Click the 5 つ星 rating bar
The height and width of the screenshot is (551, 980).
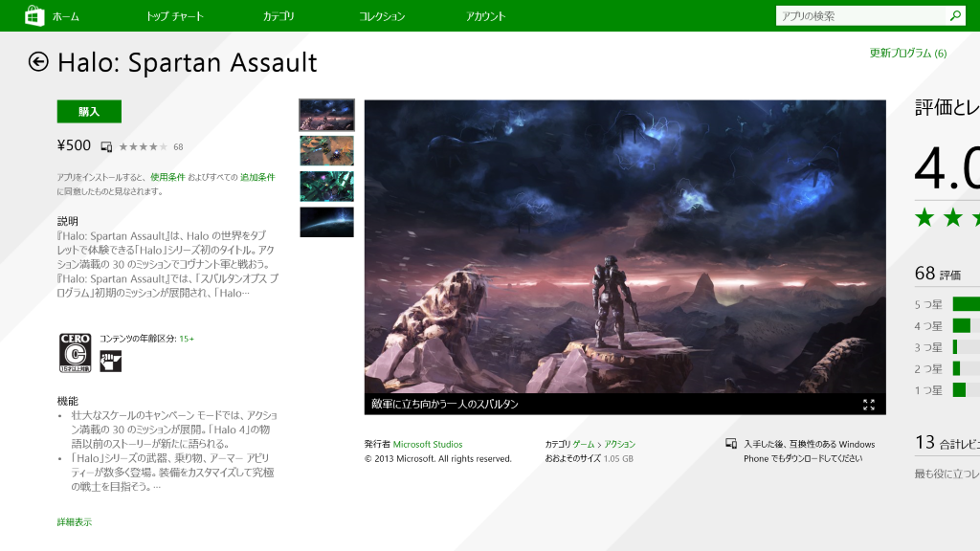(967, 304)
